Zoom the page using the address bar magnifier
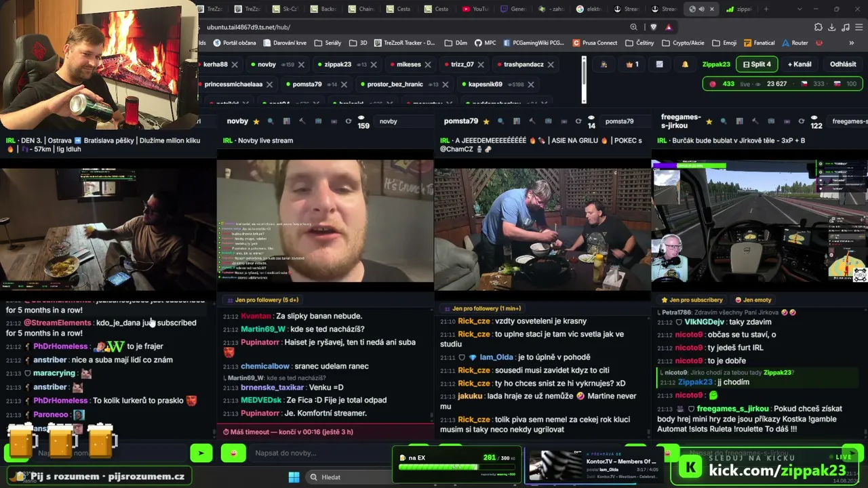 tap(633, 27)
